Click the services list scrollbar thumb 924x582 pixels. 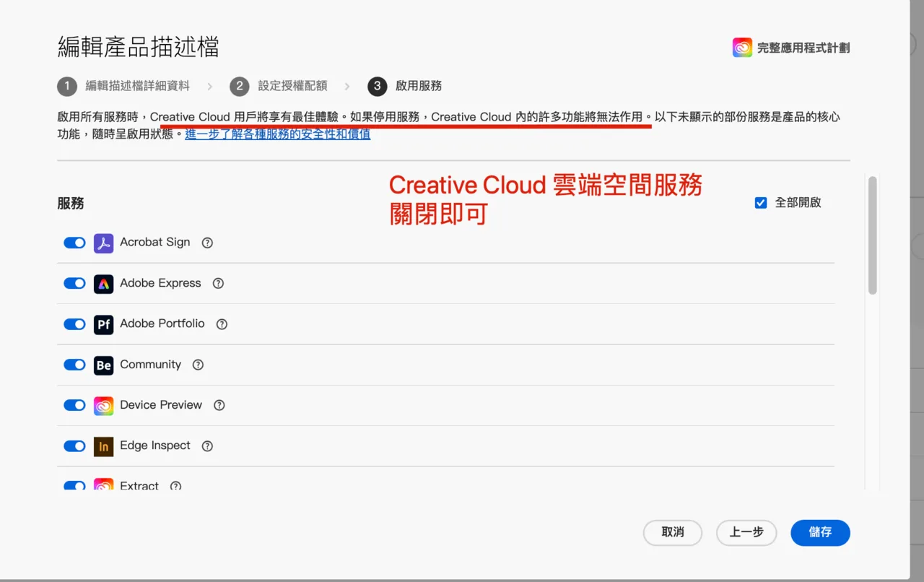873,235
